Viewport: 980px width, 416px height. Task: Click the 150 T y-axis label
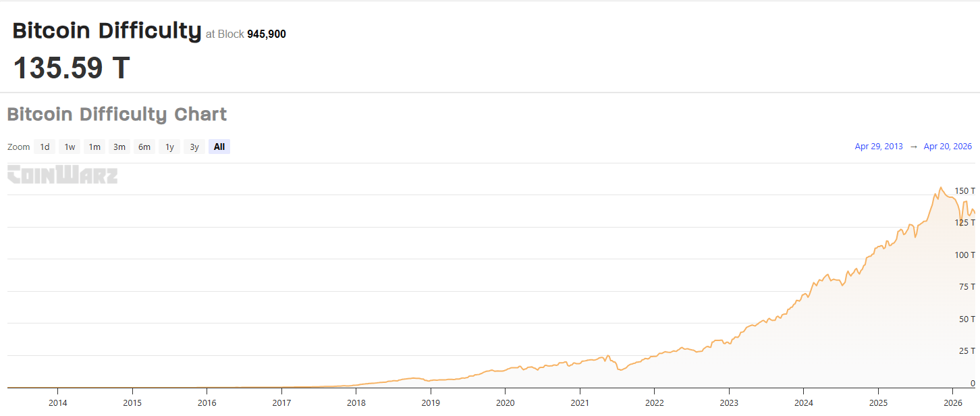(964, 191)
